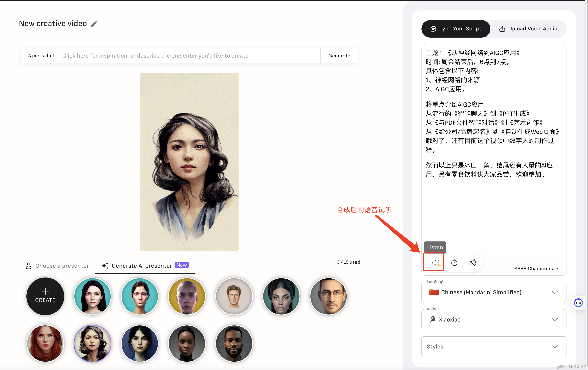Screen dimensions: 588x370
Task: Open the Language dropdown
Action: (x=494, y=292)
